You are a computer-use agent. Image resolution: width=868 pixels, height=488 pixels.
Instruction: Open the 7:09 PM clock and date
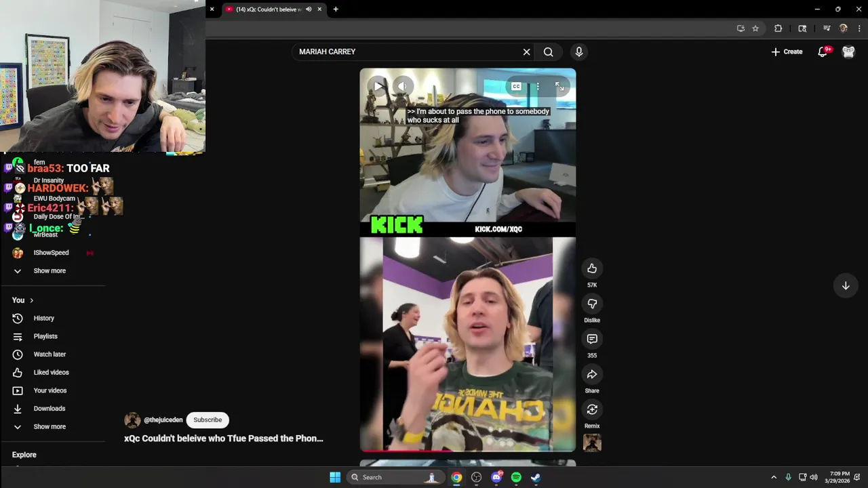point(837,477)
